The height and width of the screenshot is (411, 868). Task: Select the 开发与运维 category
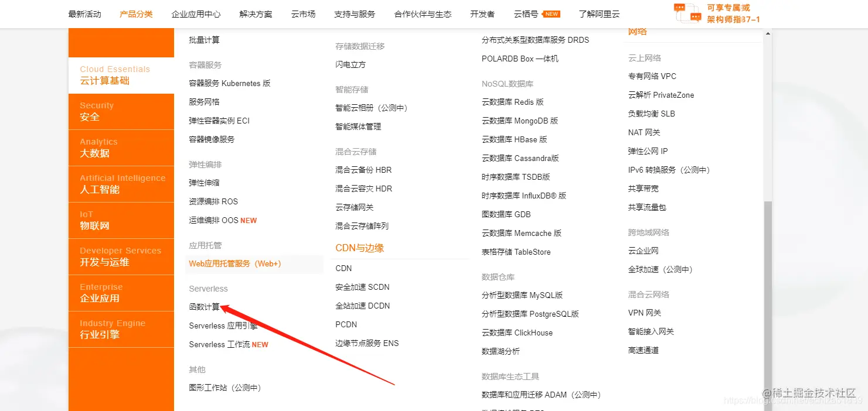coord(121,257)
